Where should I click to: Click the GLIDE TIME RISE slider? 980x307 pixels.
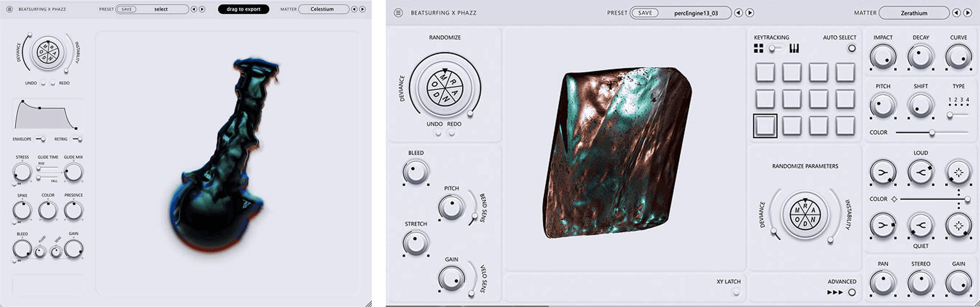(48, 168)
